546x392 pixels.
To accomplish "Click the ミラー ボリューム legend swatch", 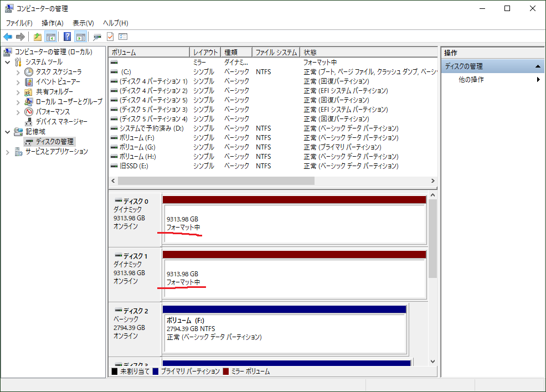I will 226,372.
